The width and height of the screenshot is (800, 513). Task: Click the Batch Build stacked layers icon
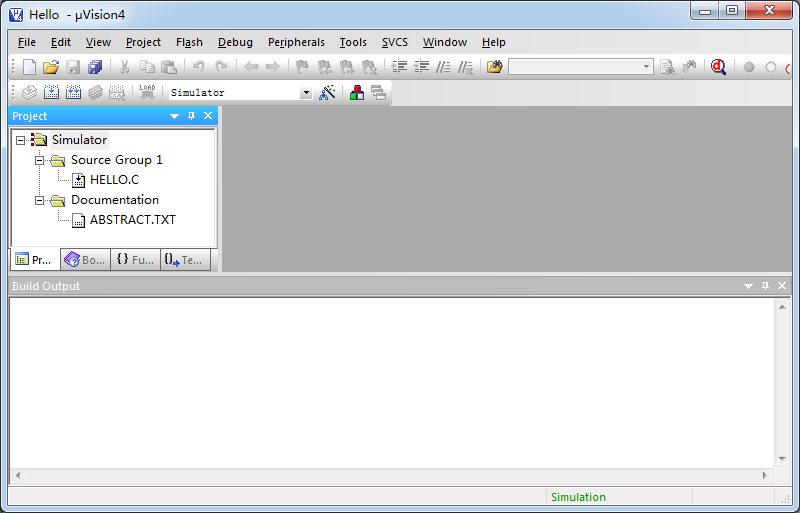tap(95, 92)
